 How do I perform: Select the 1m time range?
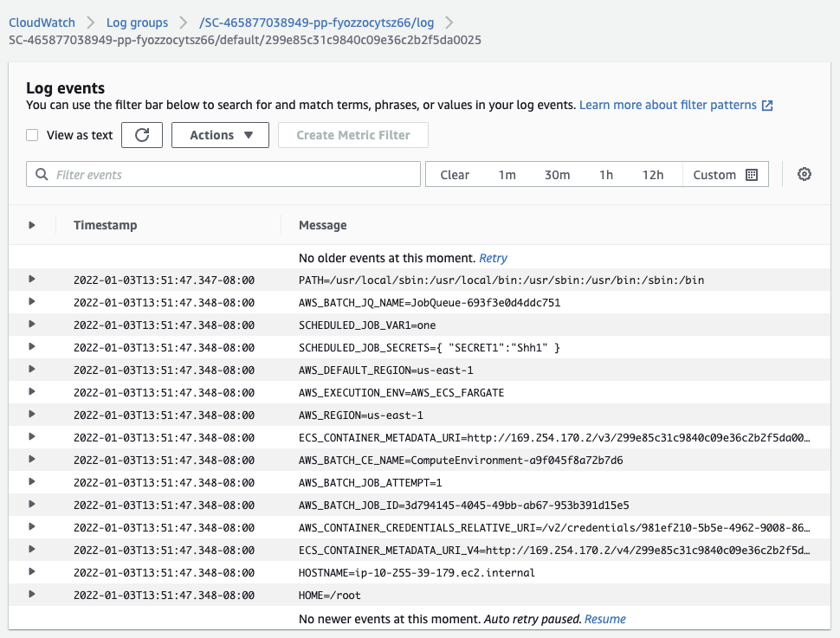point(507,175)
